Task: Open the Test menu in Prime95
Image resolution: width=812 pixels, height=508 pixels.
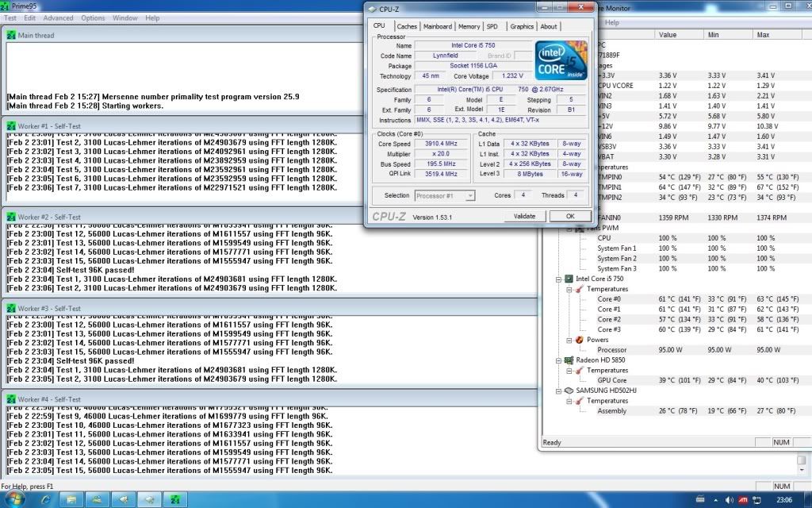Action: (x=10, y=17)
